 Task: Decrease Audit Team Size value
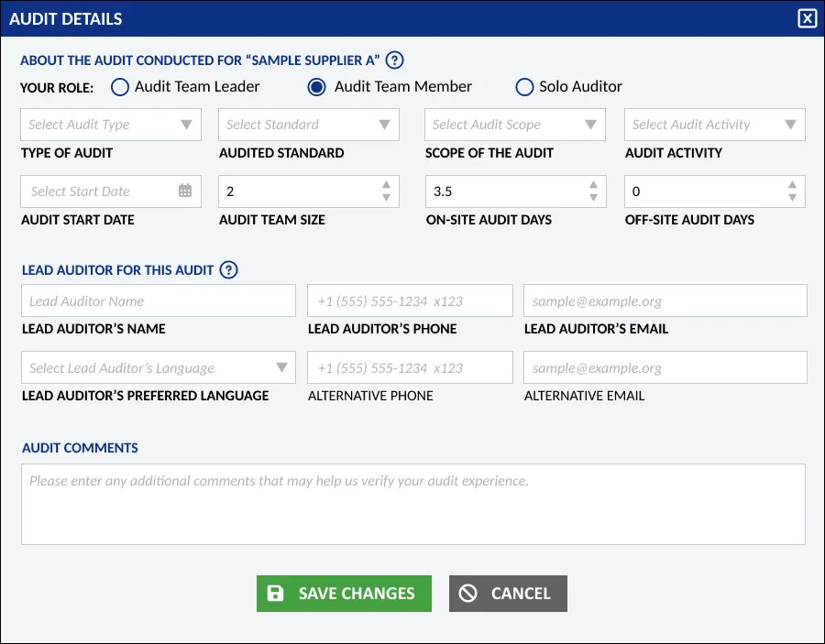pyautogui.click(x=386, y=198)
